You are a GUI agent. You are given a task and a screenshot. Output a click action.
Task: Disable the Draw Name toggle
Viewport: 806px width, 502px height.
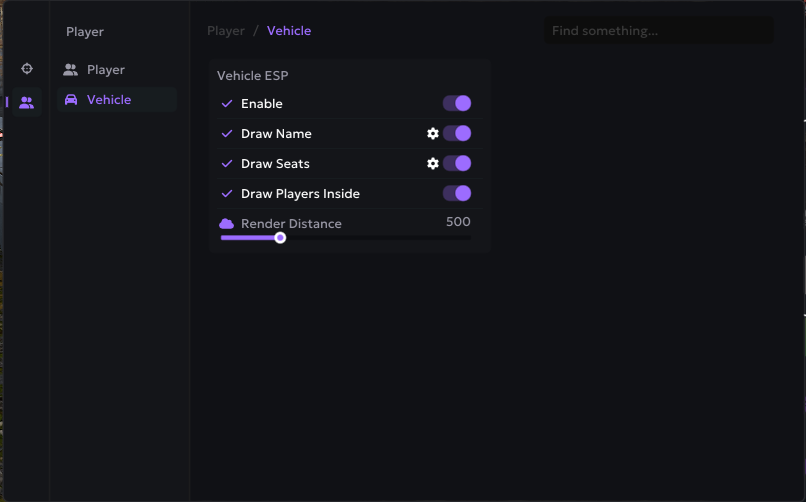(x=457, y=134)
